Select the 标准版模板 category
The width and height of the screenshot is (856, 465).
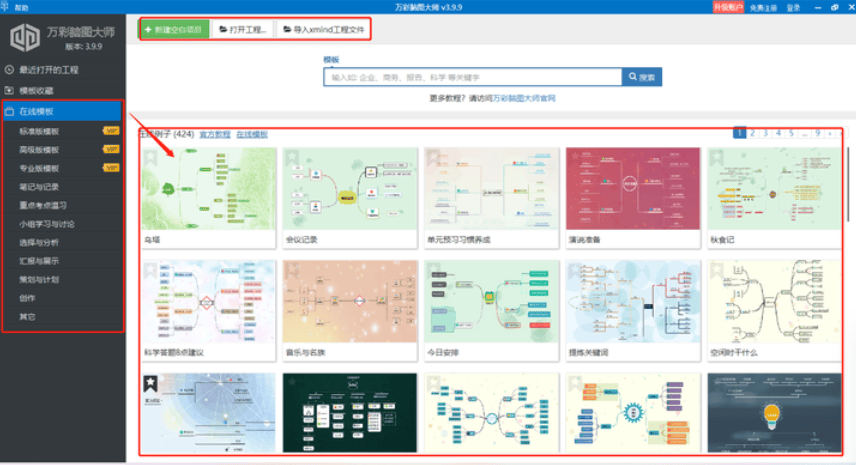tap(40, 131)
